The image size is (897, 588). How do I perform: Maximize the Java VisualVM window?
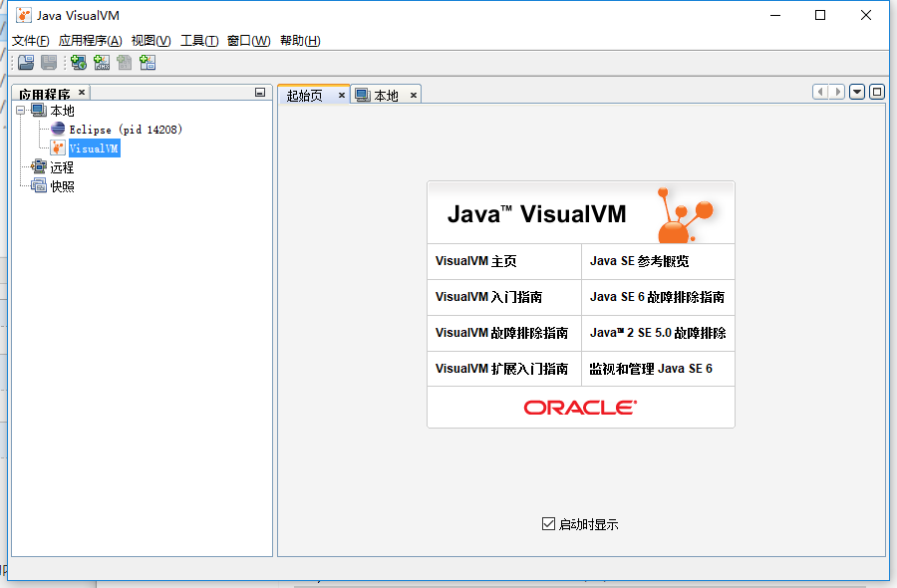(x=820, y=15)
